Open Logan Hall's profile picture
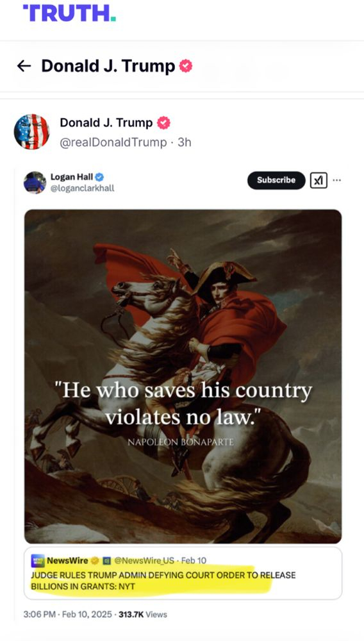This screenshot has height=641, width=364. point(35,182)
